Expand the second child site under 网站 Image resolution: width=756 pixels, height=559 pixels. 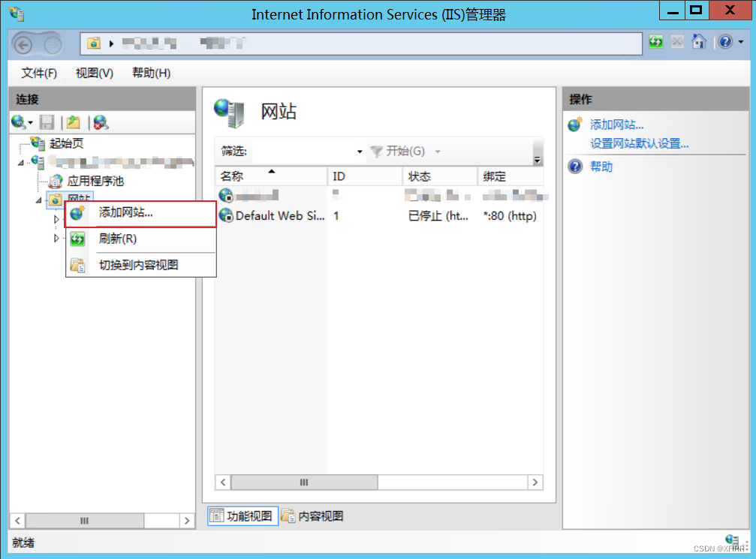tap(56, 238)
